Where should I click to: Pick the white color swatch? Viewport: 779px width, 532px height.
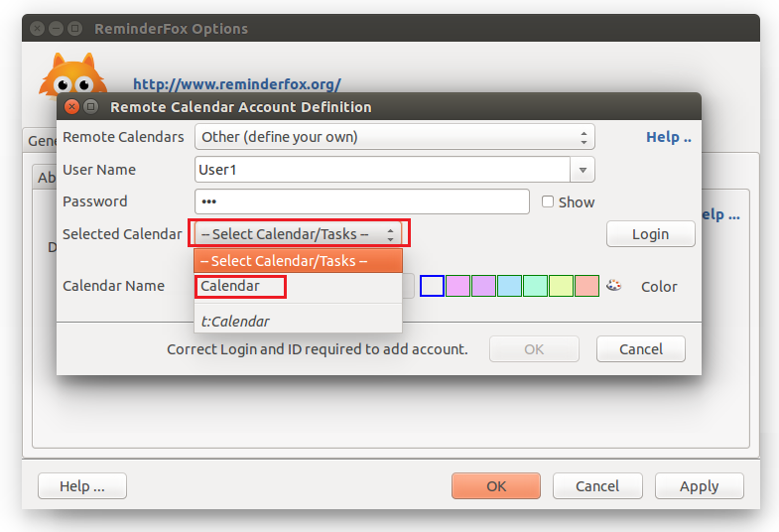tap(432, 286)
